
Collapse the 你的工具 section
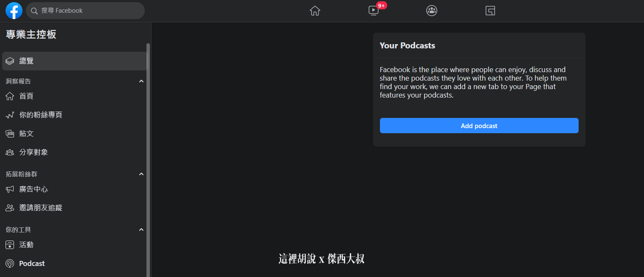pos(141,229)
